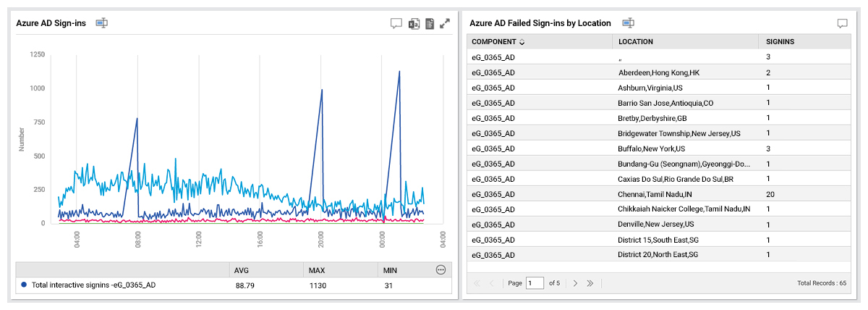Jump to the first page of records
Image resolution: width=868 pixels, height=310 pixels.
pos(477,283)
